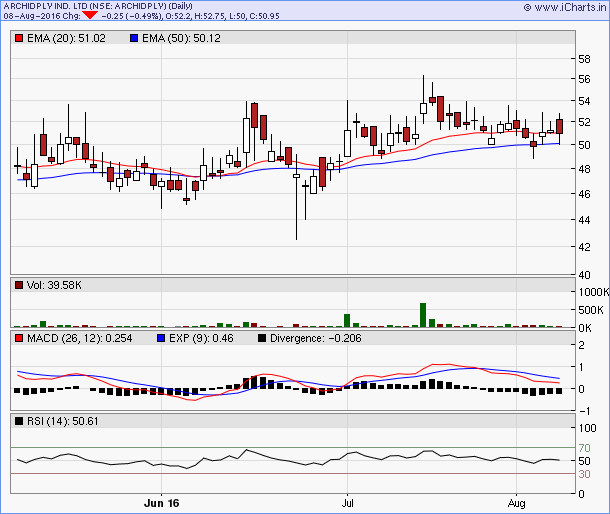Click the 44 price axis label

(584, 220)
